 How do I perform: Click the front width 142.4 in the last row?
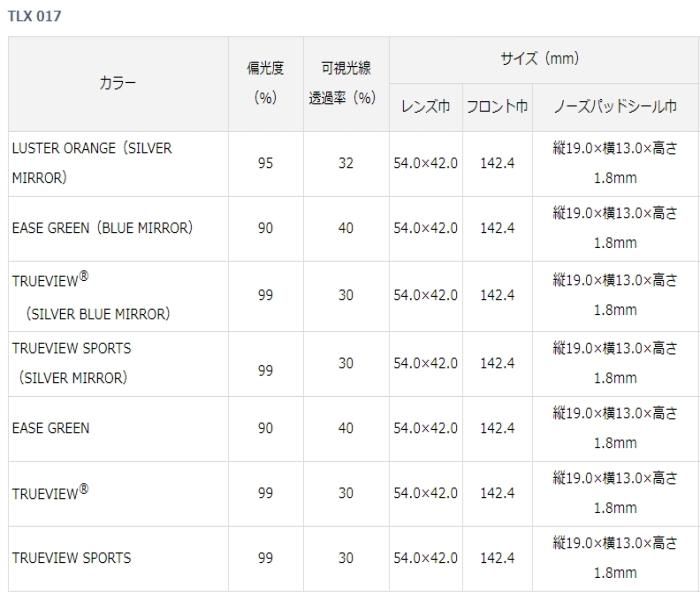click(x=497, y=558)
